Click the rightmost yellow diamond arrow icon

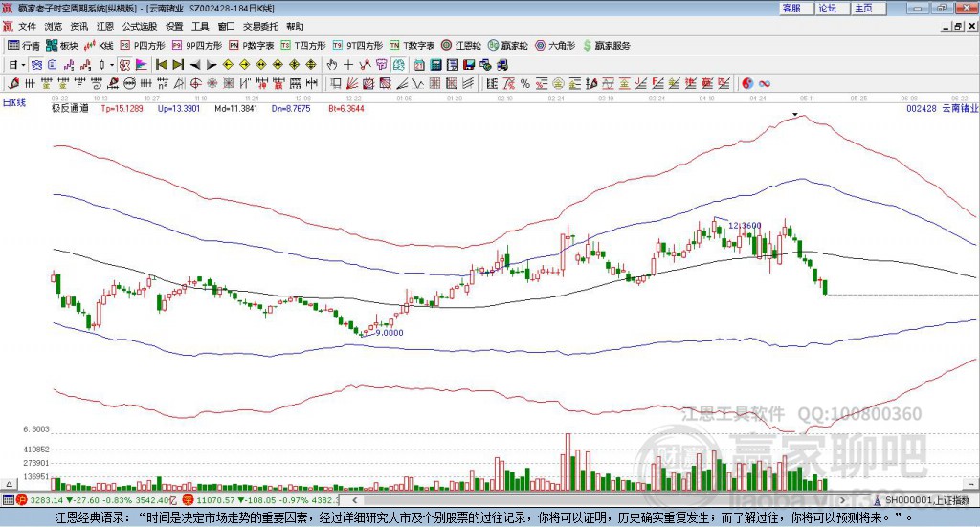pos(311,65)
